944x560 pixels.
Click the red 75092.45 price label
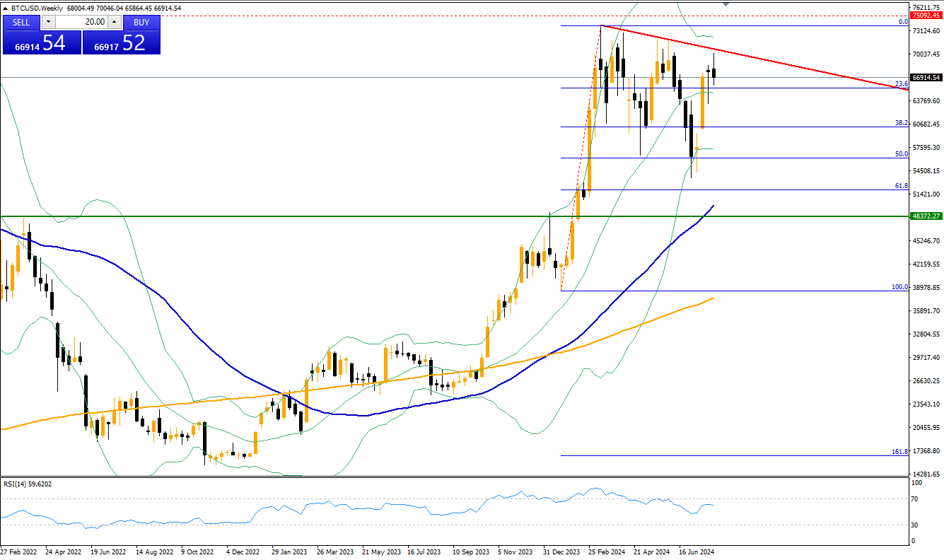(x=926, y=15)
